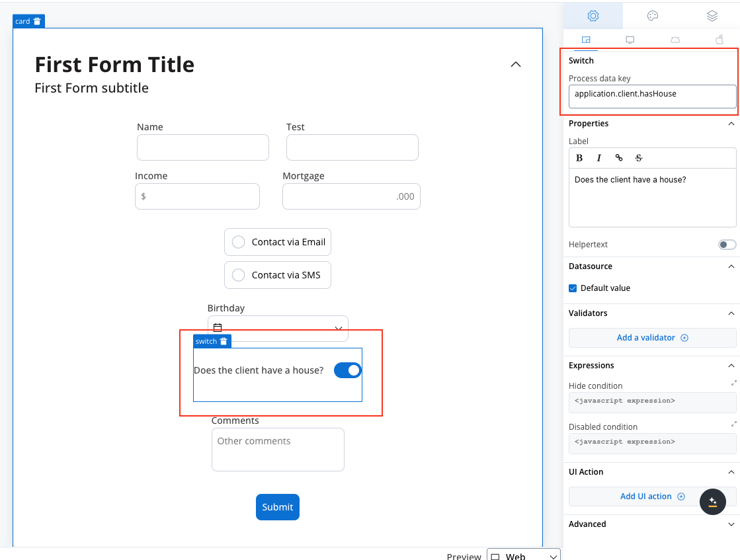Enable the Helpertext toggle

[x=727, y=245]
